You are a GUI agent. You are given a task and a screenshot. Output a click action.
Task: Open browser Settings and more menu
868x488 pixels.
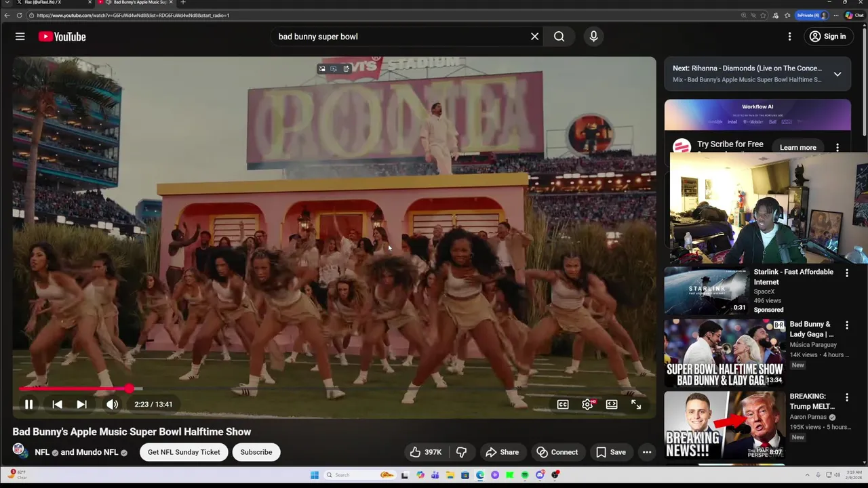835,15
